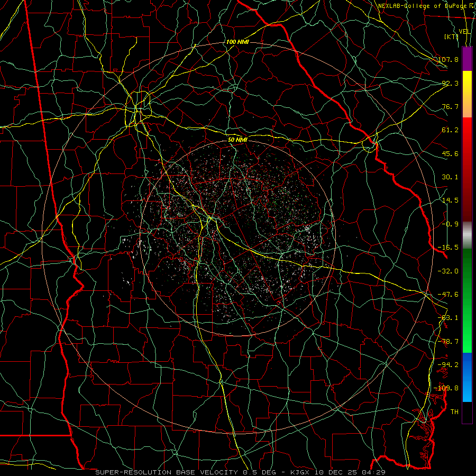Viewport: 476px width, 476px height.
Task: Select the 14.5 legend value
Action: coord(451,200)
